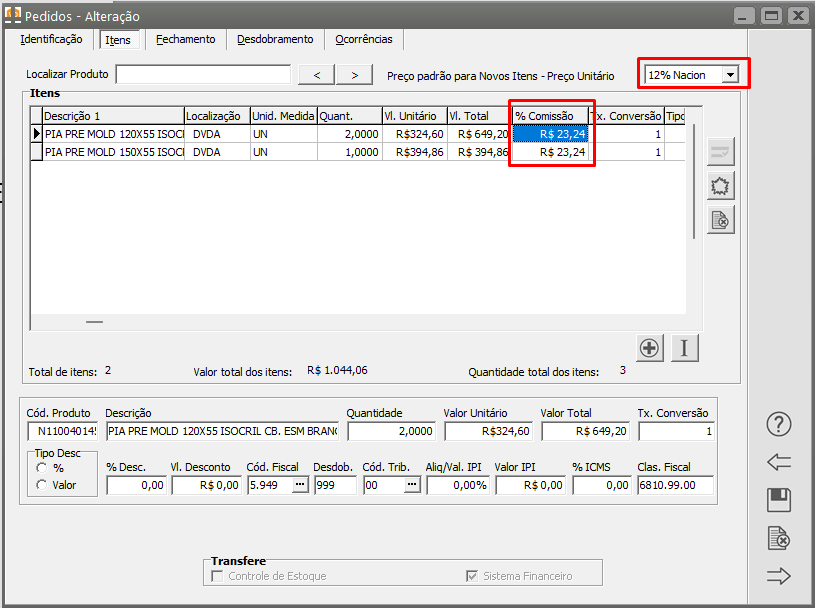Click the cancel document icon above right arrow

[779, 538]
